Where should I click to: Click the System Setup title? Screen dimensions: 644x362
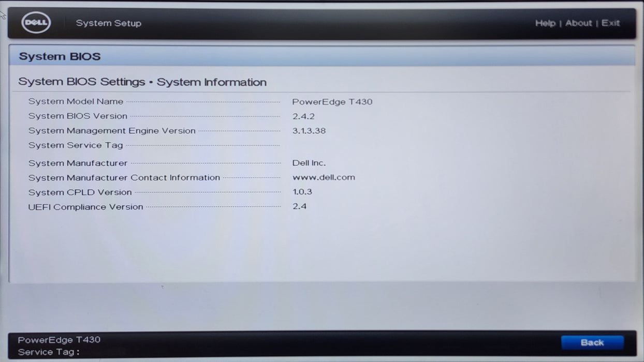[x=108, y=23]
